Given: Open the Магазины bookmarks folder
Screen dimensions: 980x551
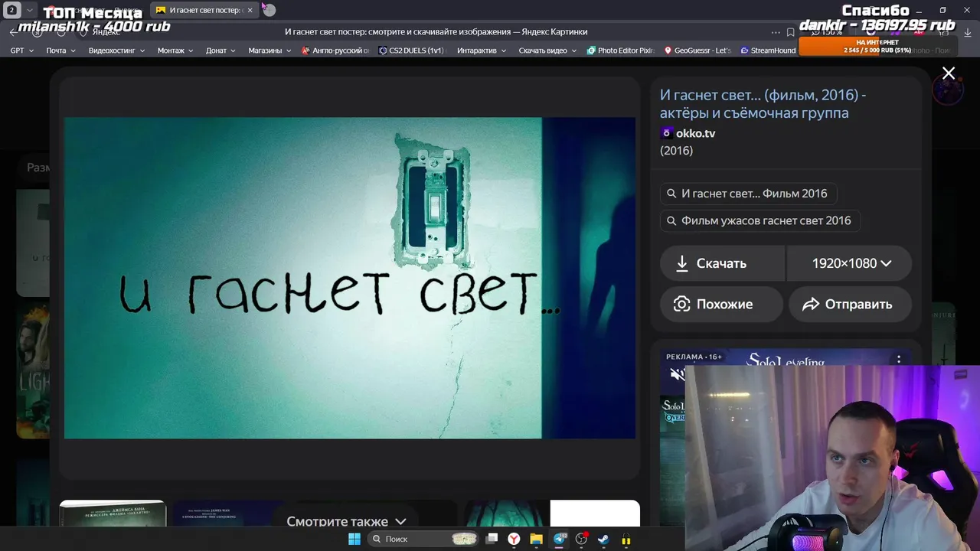Looking at the screenshot, I should coord(269,51).
